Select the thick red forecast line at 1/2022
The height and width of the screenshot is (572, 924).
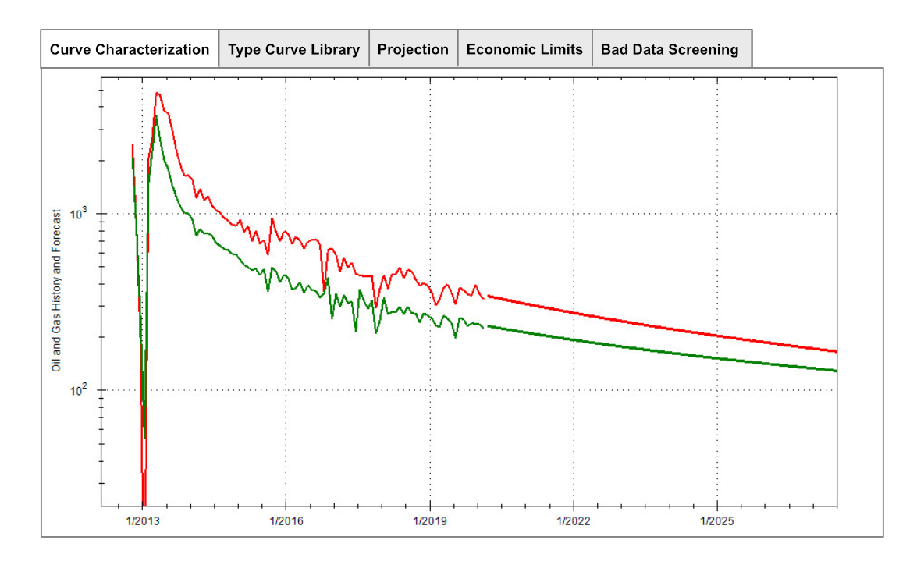coord(574,313)
